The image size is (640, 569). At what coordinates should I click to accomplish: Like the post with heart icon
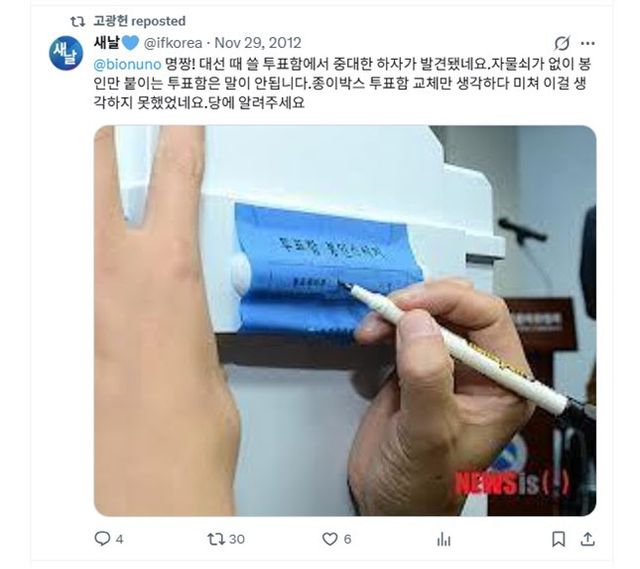pyautogui.click(x=330, y=539)
